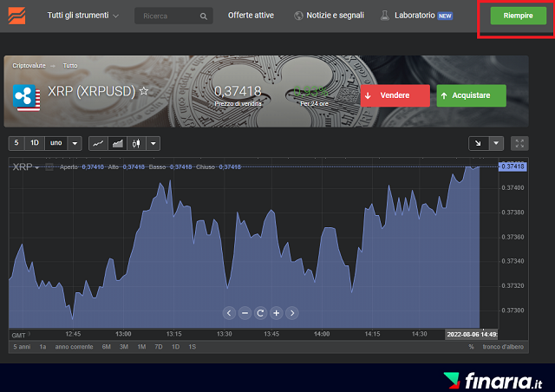Click the search magnifier icon
The image size is (555, 392).
[204, 16]
